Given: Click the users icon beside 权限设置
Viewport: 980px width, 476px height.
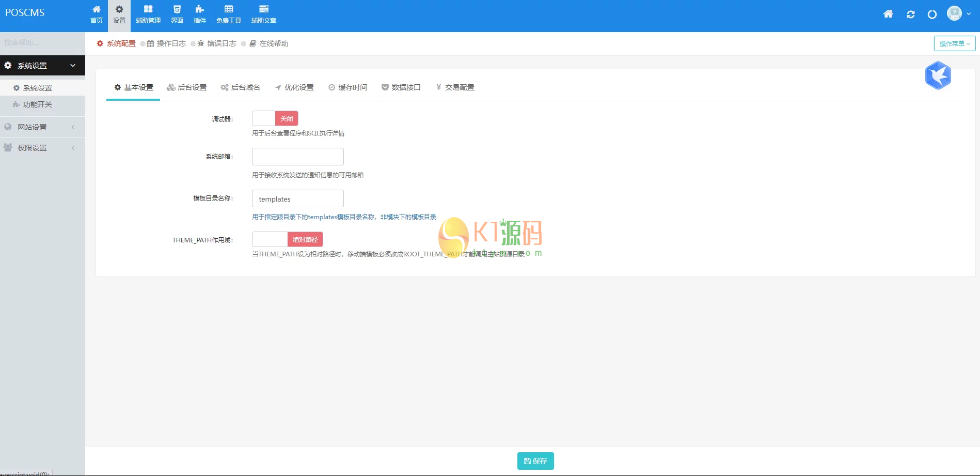Looking at the screenshot, I should pos(8,147).
